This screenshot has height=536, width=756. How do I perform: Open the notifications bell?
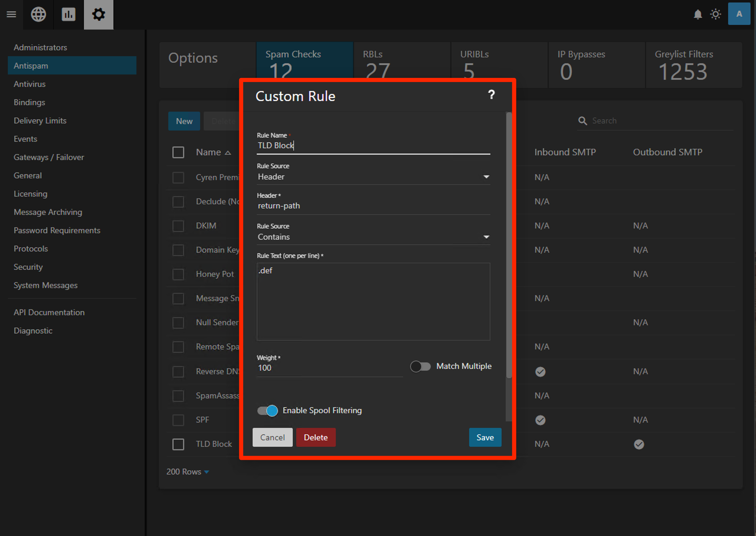tap(698, 14)
